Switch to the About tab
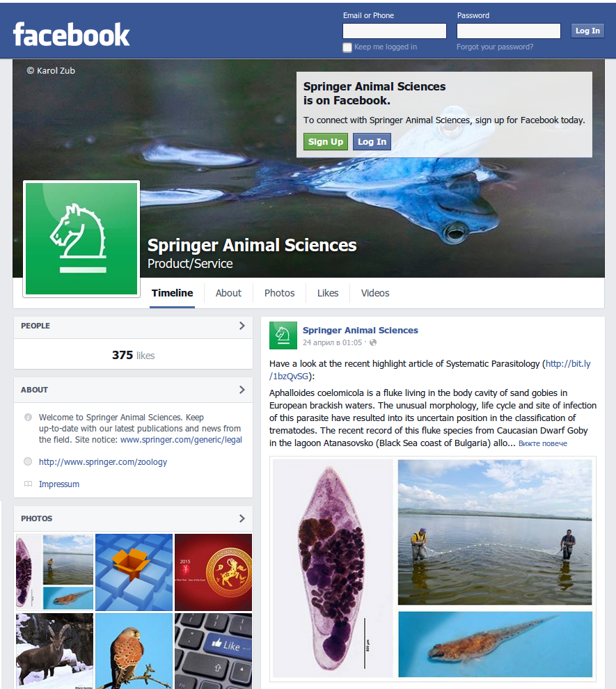 [228, 293]
